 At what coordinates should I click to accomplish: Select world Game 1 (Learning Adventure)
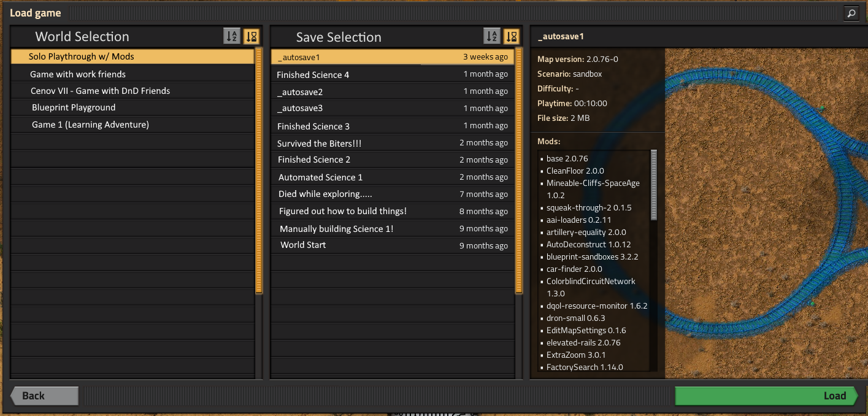click(133, 125)
